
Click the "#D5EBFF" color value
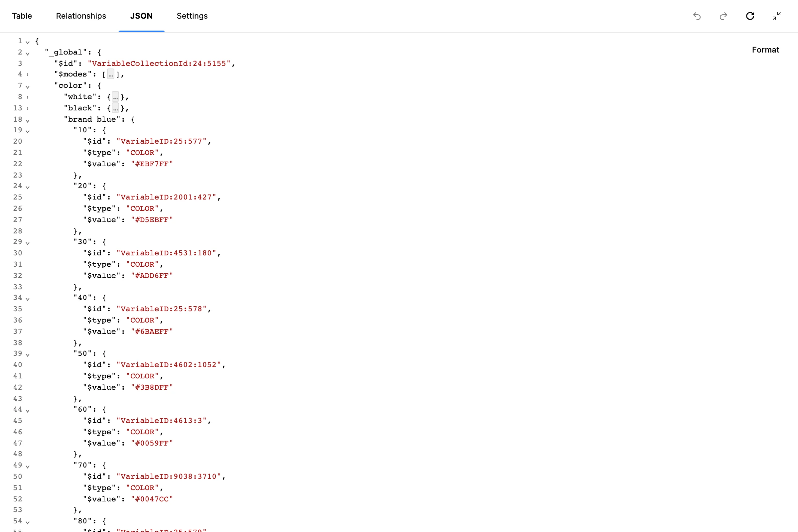[152, 220]
